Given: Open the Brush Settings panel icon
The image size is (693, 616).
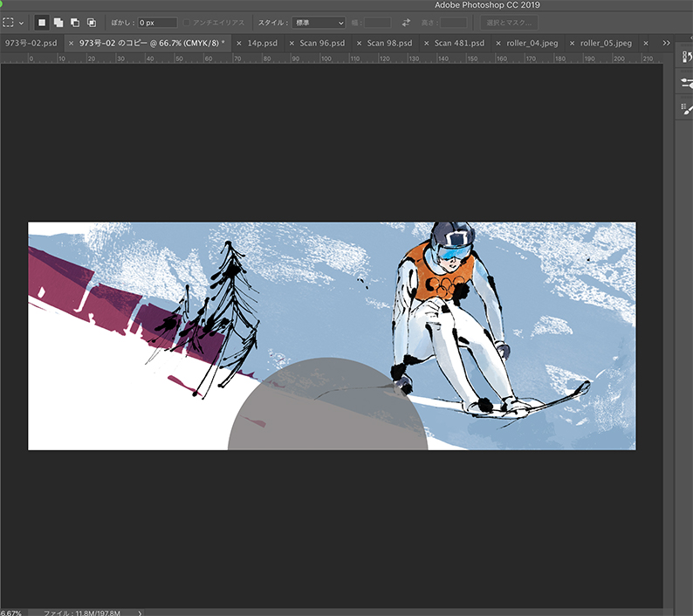Looking at the screenshot, I should point(687,83).
